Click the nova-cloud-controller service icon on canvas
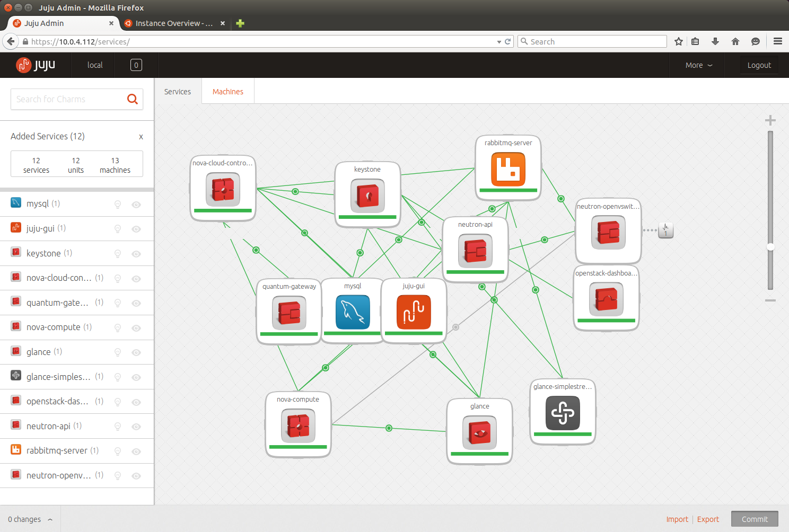 223,190
